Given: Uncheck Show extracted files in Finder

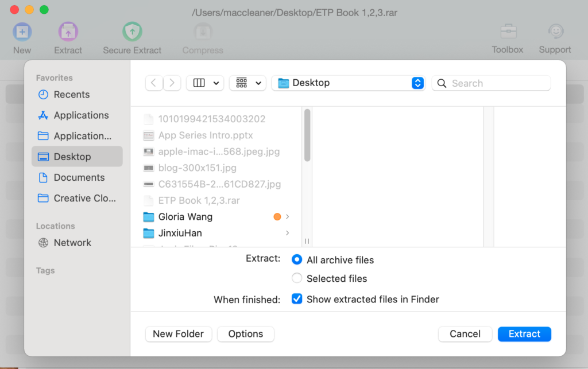Looking at the screenshot, I should click(x=297, y=299).
